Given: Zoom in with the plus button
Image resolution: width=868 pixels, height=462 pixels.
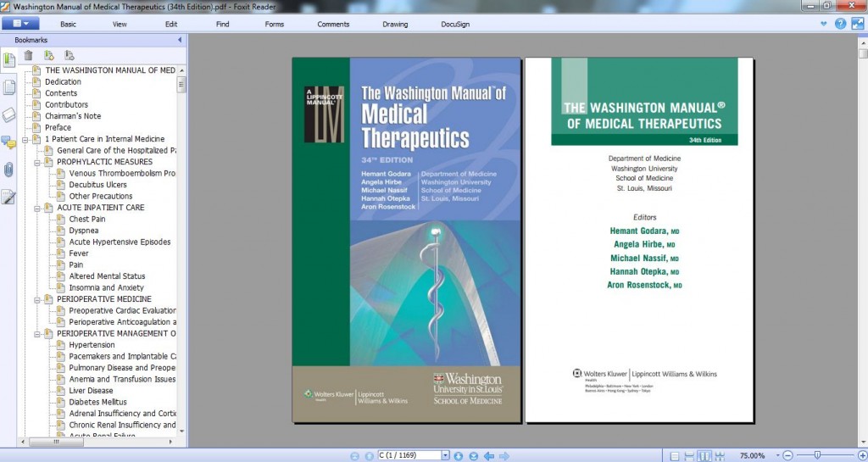Looking at the screenshot, I should pos(862,456).
